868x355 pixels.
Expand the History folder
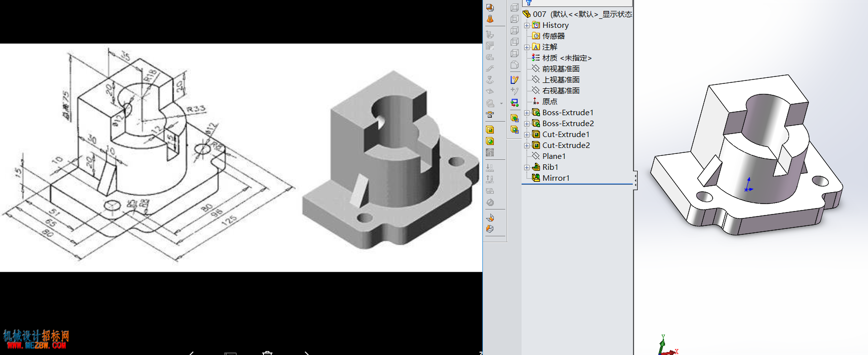(527, 25)
